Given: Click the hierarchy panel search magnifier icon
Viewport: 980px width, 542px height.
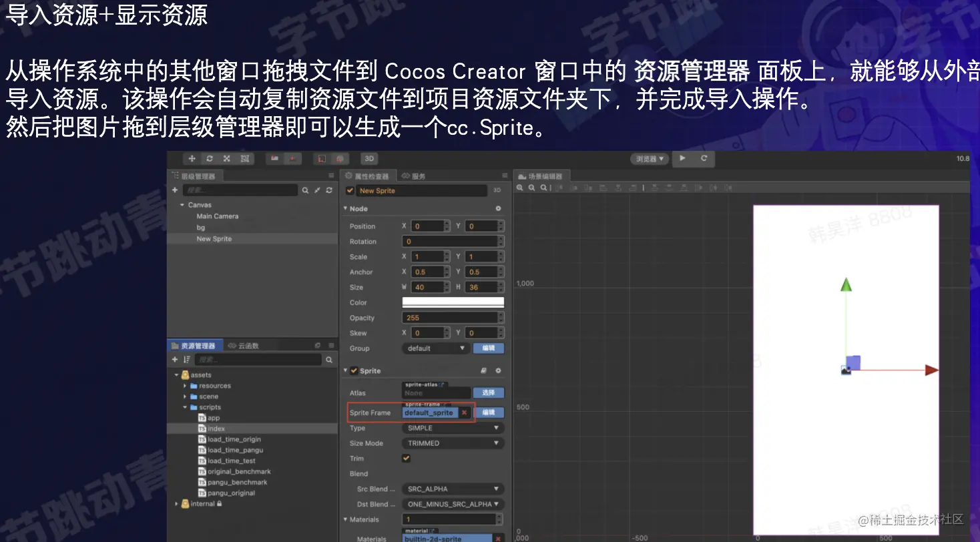Looking at the screenshot, I should (305, 190).
